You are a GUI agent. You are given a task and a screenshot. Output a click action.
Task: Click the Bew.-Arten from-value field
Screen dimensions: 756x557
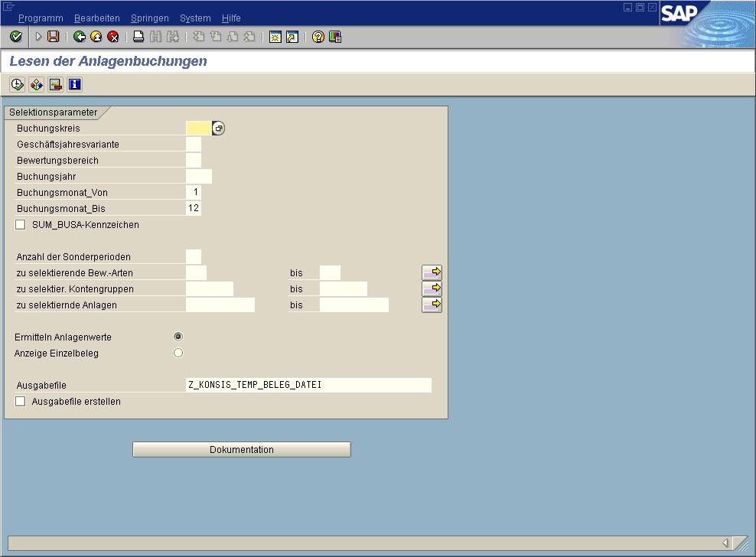point(196,272)
